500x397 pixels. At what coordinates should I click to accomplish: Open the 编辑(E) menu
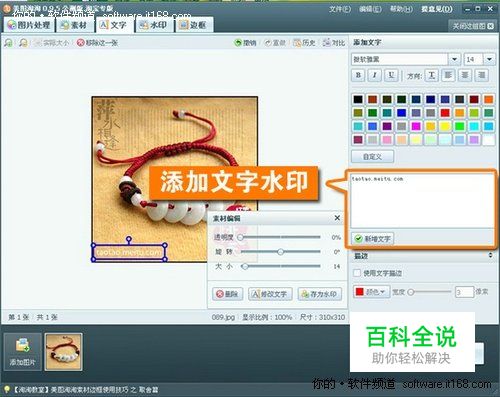[x=370, y=9]
